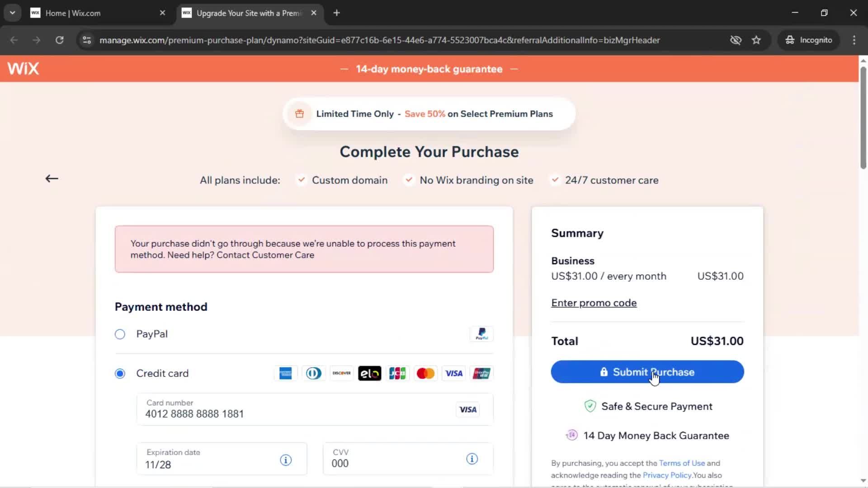Click into the Expiration date field
868x488 pixels.
coord(222,459)
